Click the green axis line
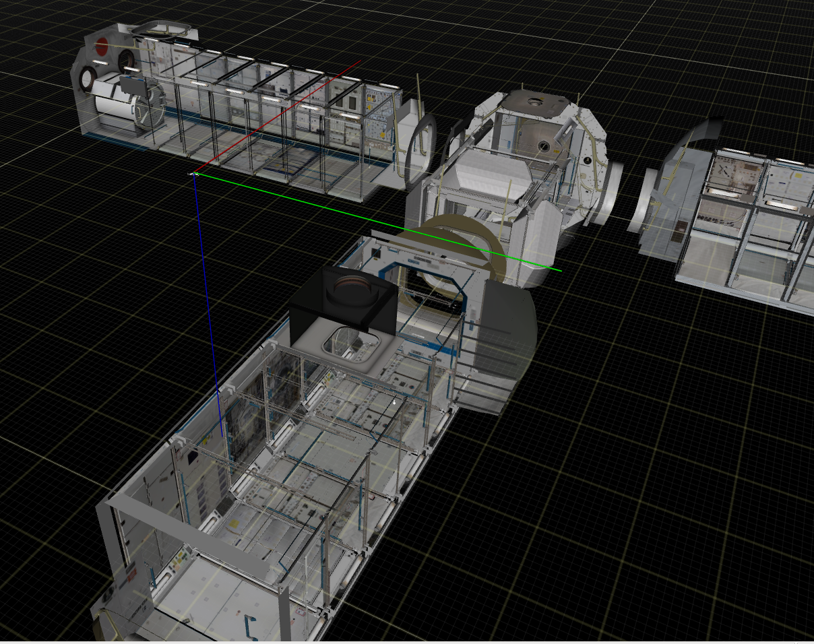The width and height of the screenshot is (814, 644). (378, 222)
